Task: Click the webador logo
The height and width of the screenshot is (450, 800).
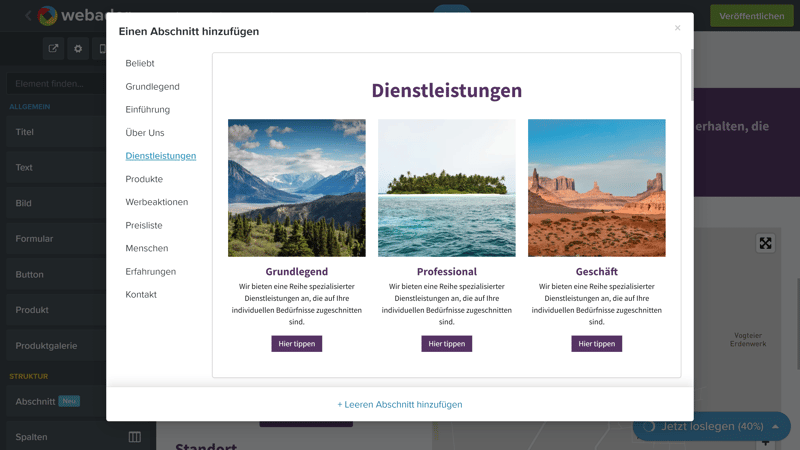Action: [71, 15]
